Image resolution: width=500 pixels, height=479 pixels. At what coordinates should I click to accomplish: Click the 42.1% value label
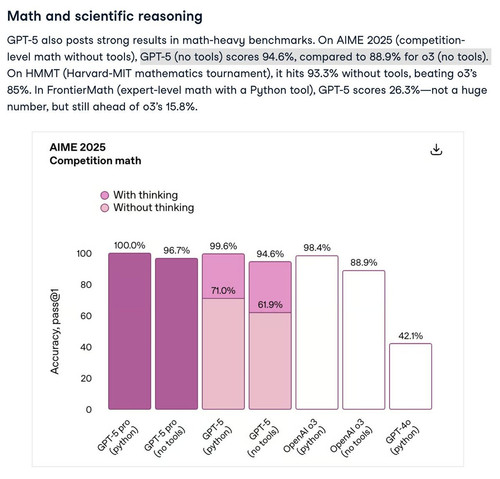(411, 336)
